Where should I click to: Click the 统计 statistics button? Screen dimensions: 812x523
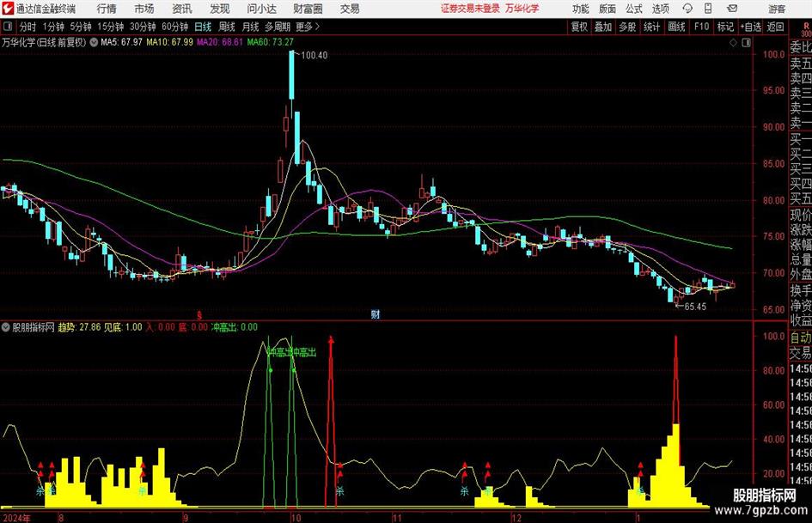tap(652, 27)
